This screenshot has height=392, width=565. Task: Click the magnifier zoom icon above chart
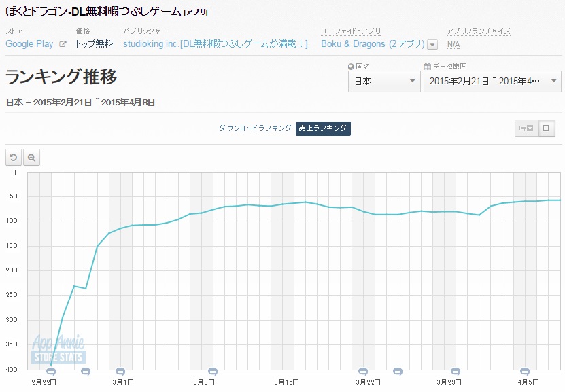click(31, 158)
